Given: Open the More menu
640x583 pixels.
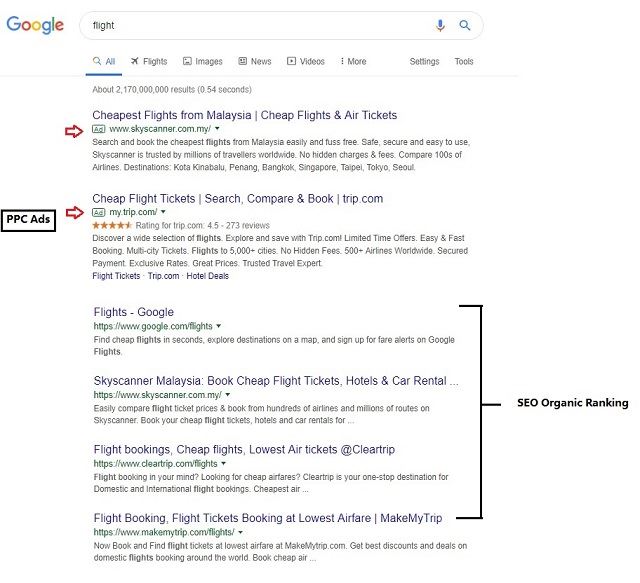Looking at the screenshot, I should tap(353, 61).
